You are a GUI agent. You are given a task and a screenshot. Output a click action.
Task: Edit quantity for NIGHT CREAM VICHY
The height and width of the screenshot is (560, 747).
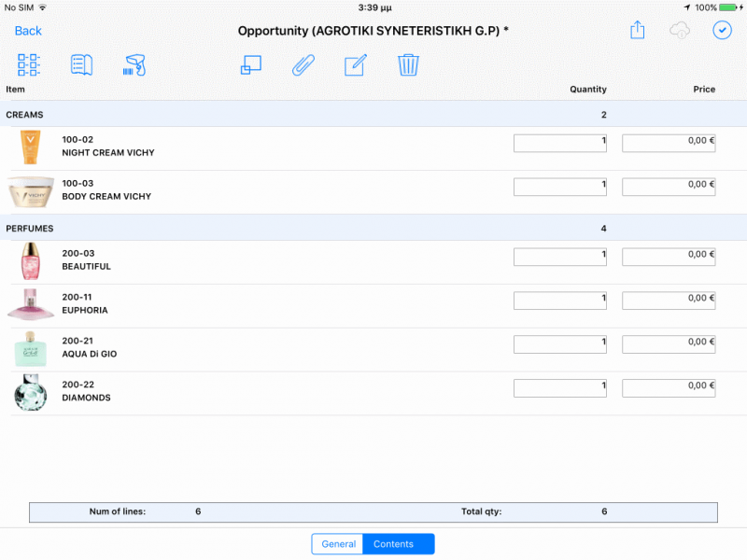[x=559, y=144]
